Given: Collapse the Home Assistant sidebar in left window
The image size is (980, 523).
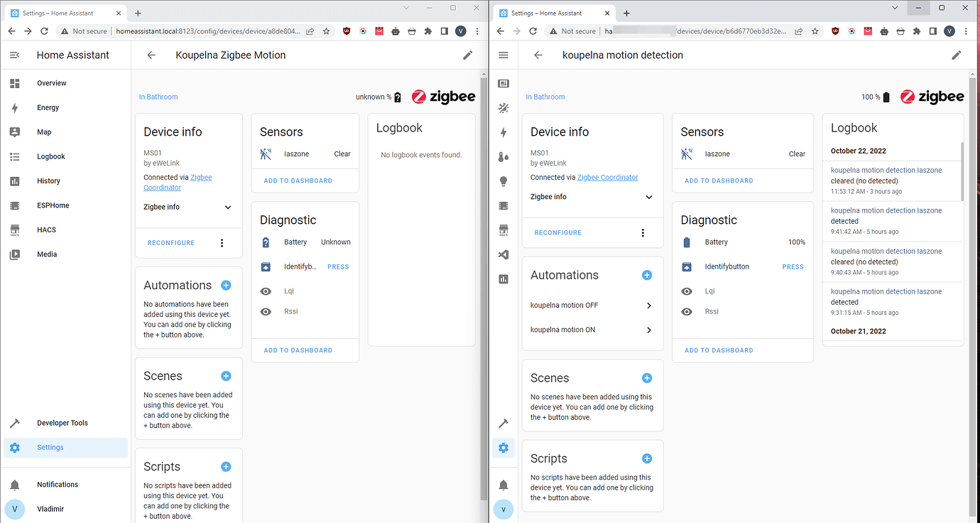Looking at the screenshot, I should tap(15, 55).
